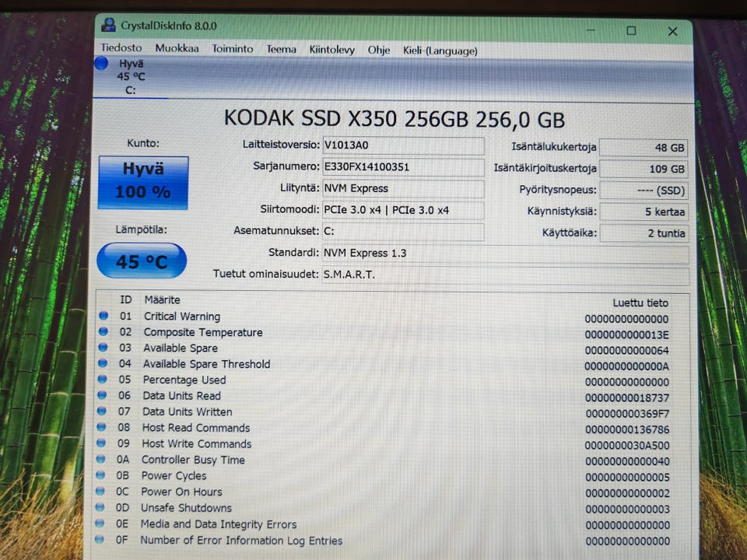Open the Kieli (Language) menu
Image resolution: width=747 pixels, height=560 pixels.
(440, 51)
